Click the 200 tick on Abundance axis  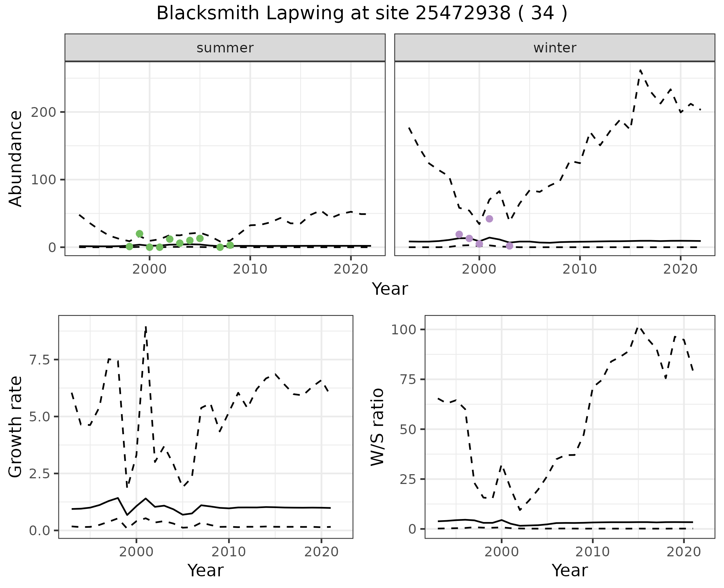point(44,112)
